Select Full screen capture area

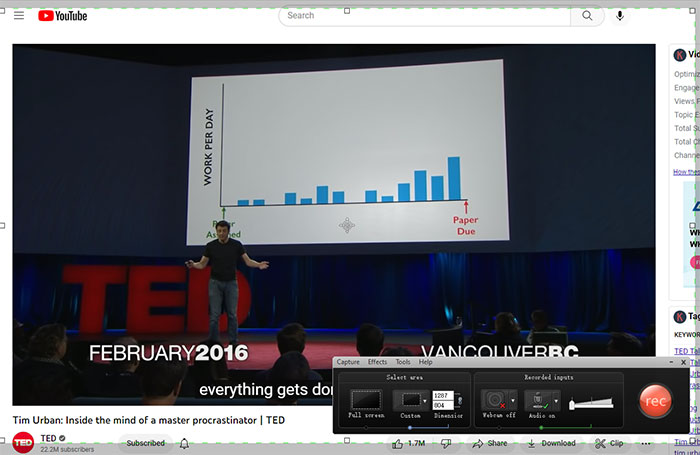pyautogui.click(x=366, y=404)
